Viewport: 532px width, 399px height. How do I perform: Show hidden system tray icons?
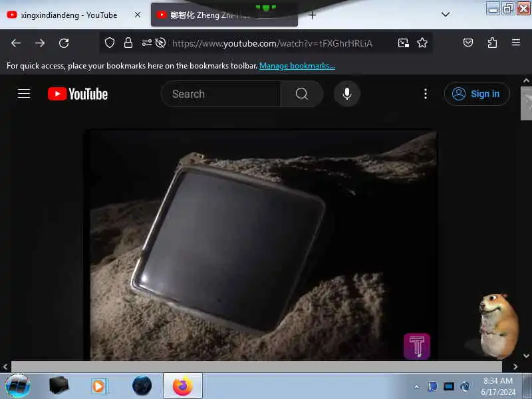coord(417,386)
